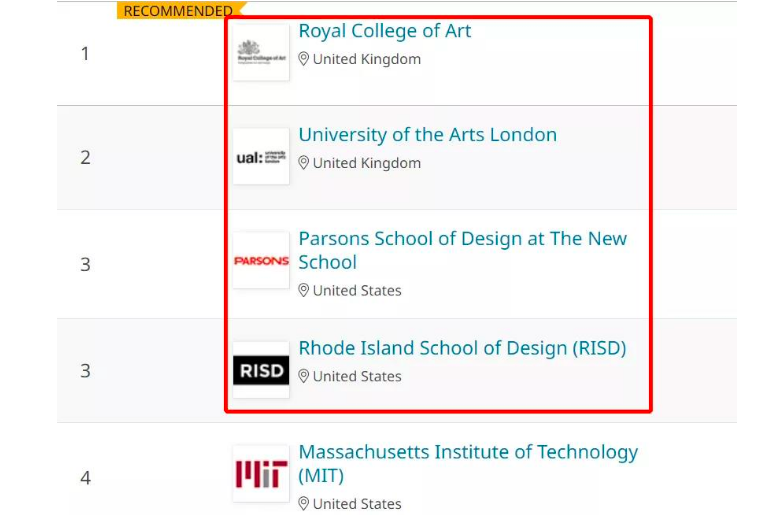Open the University of the Arts London link
Viewport: 783px width, 515px height.
click(427, 135)
